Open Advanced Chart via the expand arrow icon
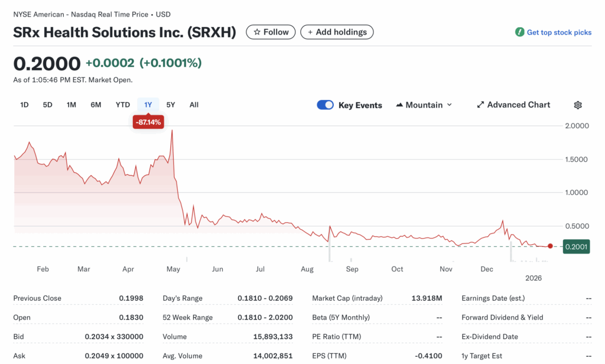605x364 pixels. 480,105
